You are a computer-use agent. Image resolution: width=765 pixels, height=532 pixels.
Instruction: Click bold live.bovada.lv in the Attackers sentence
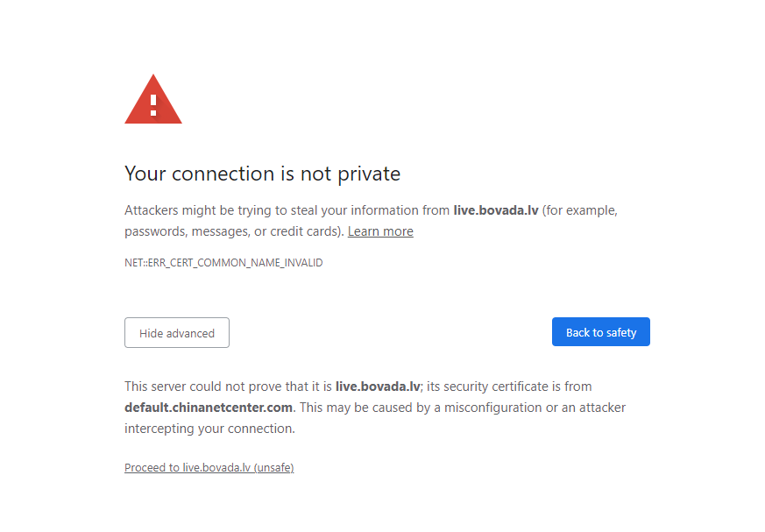point(495,210)
